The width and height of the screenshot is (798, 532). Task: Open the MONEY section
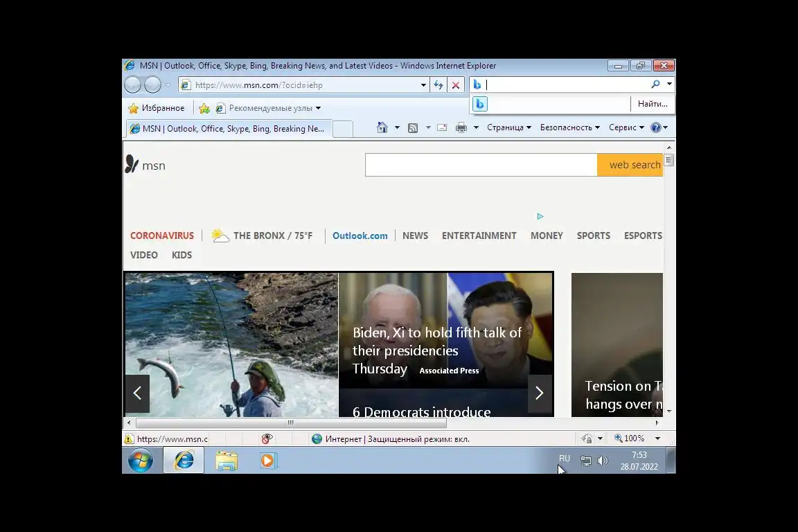tap(547, 236)
